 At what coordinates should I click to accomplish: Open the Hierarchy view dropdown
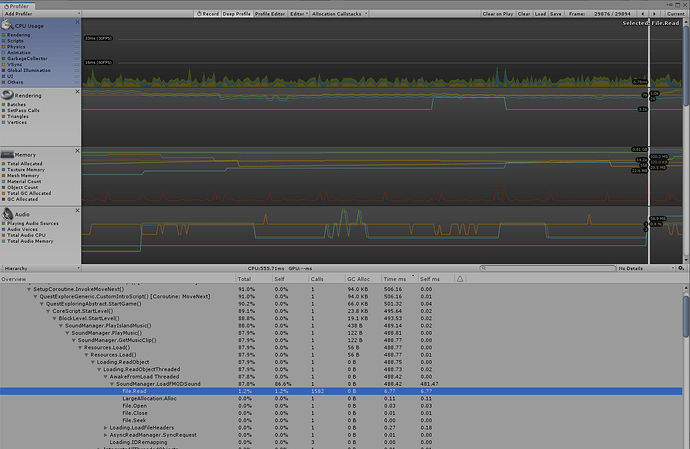click(40, 269)
